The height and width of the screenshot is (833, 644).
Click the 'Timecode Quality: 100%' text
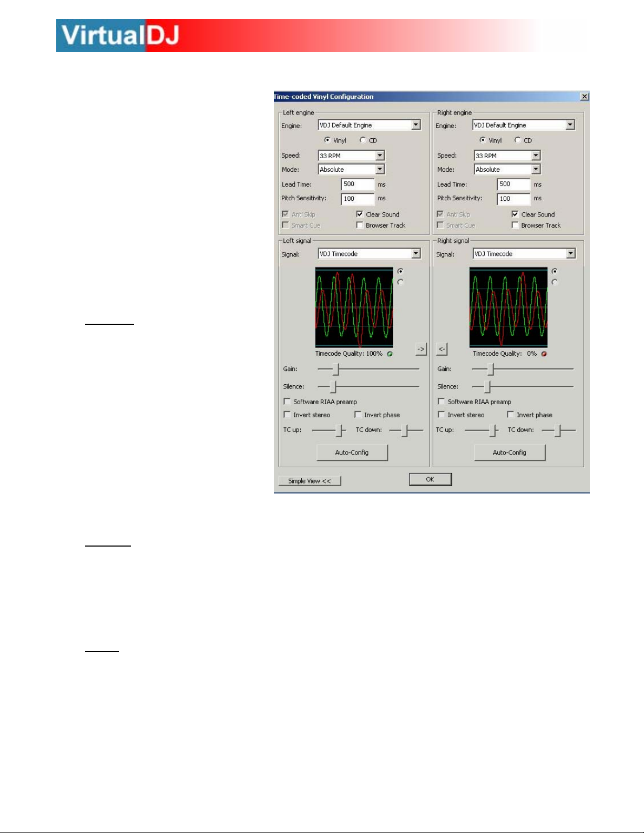349,354
